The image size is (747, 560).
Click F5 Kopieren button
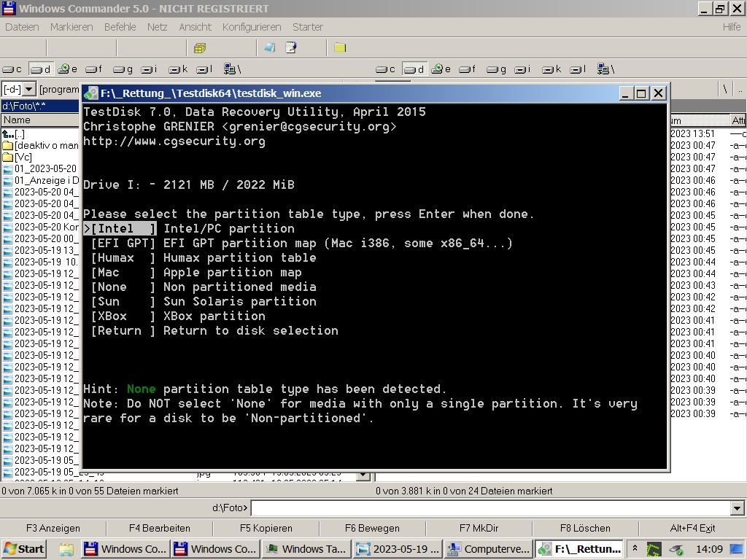tap(266, 528)
